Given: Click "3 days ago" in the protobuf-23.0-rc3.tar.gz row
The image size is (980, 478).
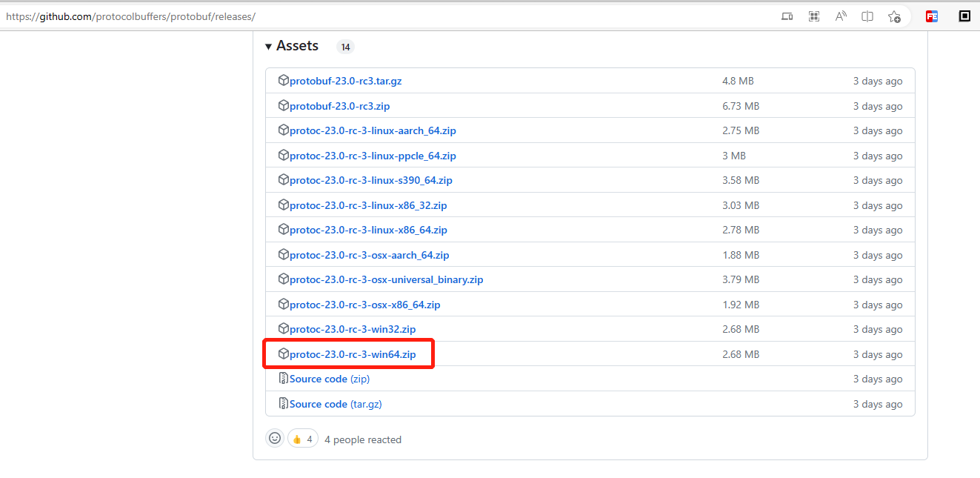Looking at the screenshot, I should 878,82.
